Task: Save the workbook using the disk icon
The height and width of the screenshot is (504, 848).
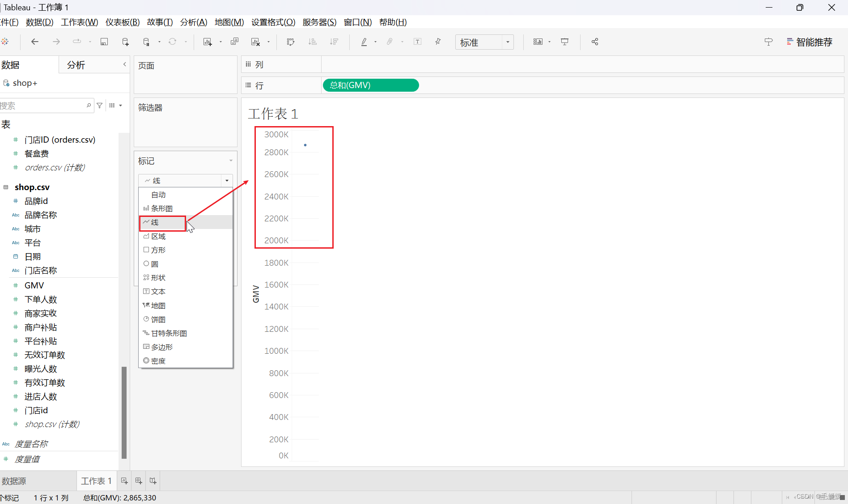Action: tap(104, 42)
